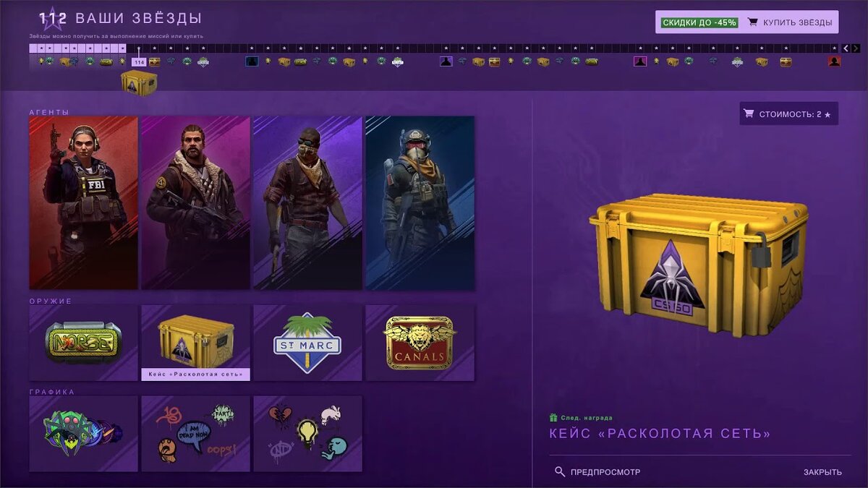This screenshot has height=488, width=868.
Task: Select the Кейс «Расколотая сеть» weapon tile
Action: (195, 342)
